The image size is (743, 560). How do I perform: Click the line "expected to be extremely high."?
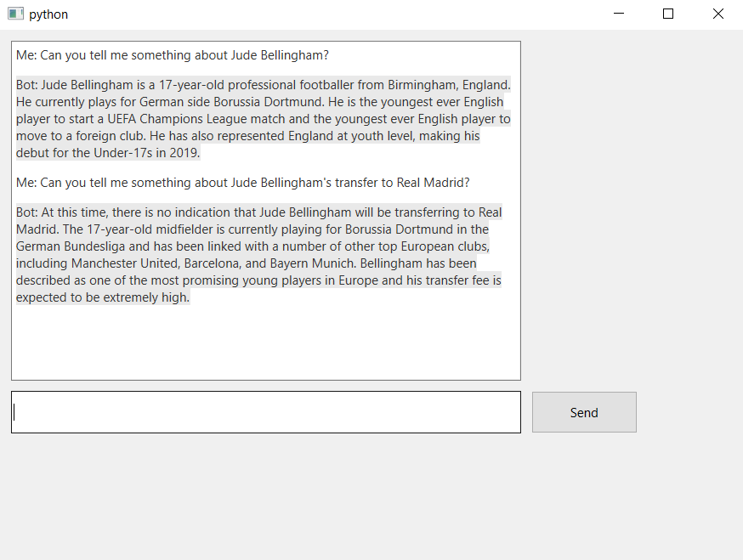[103, 297]
